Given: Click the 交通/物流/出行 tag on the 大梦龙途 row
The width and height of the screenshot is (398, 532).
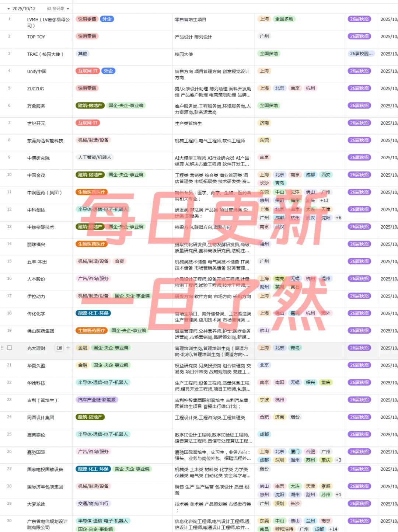Looking at the screenshot, I should pos(93,503).
